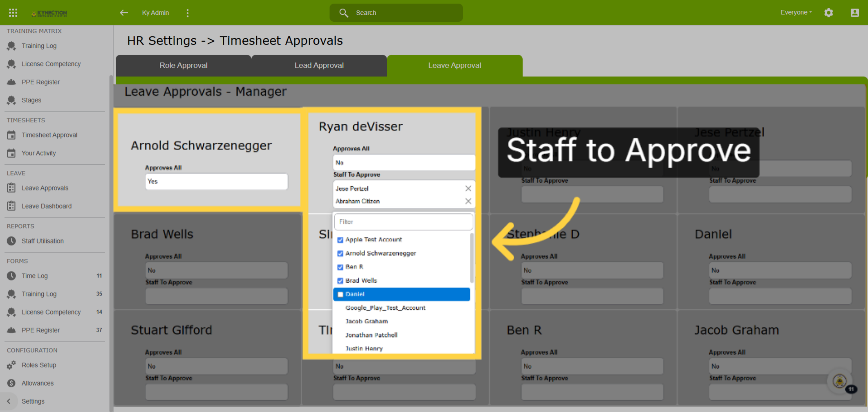
Task: Click the Leave Approvals sidebar icon
Action: 11,188
